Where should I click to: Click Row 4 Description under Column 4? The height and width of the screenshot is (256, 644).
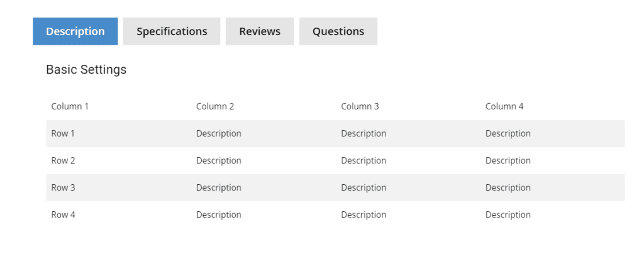click(508, 215)
